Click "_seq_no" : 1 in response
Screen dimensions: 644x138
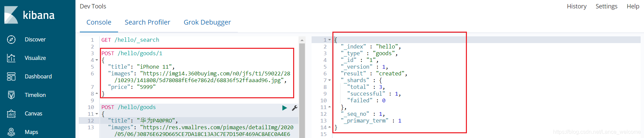coord(363,114)
